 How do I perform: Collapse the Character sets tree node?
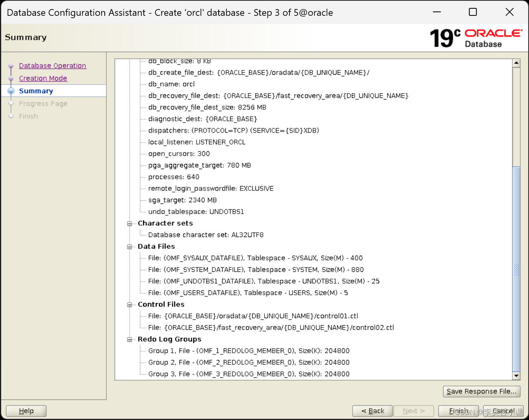[129, 224]
